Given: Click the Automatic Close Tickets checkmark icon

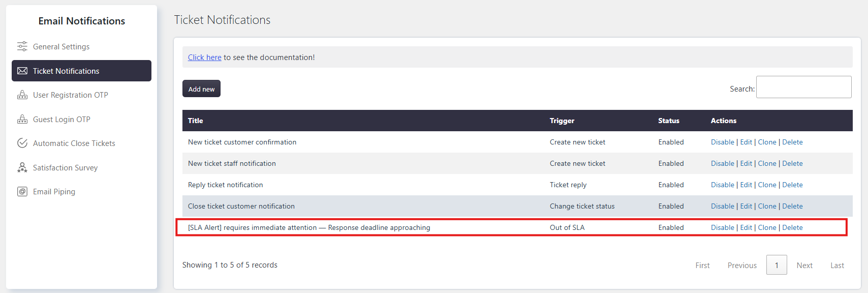Looking at the screenshot, I should point(22,143).
